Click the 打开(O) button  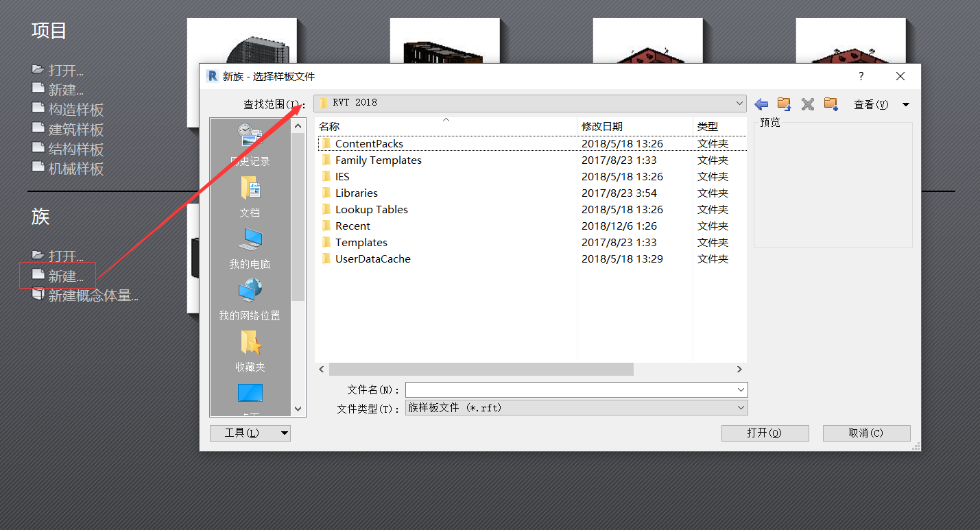pos(765,433)
